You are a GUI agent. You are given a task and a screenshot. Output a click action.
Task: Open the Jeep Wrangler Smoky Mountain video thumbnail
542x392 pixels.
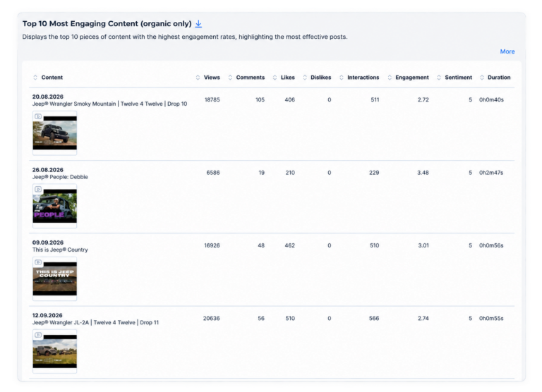[x=54, y=133]
